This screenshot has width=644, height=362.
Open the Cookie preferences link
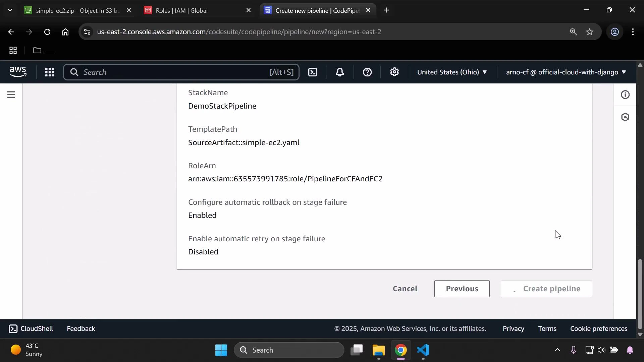pyautogui.click(x=599, y=328)
